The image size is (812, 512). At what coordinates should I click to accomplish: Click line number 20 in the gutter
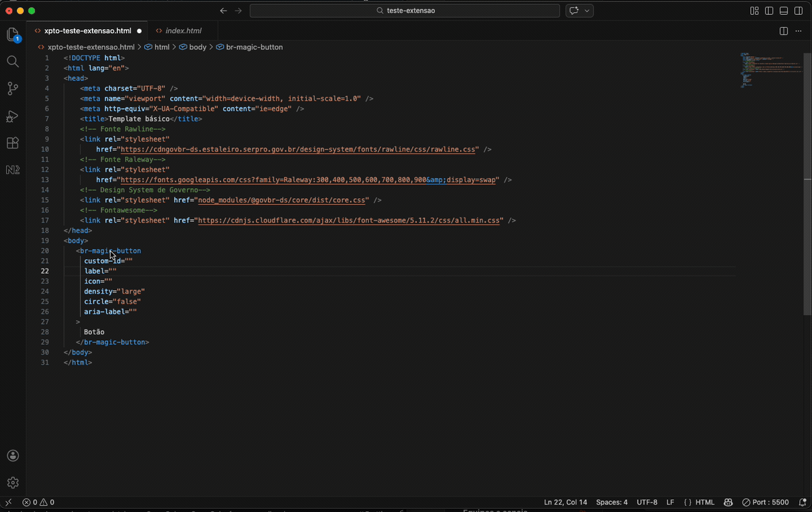pyautogui.click(x=45, y=251)
